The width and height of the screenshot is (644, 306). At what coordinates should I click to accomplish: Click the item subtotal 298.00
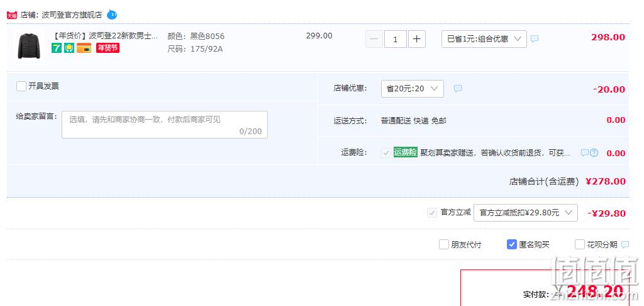click(x=608, y=37)
